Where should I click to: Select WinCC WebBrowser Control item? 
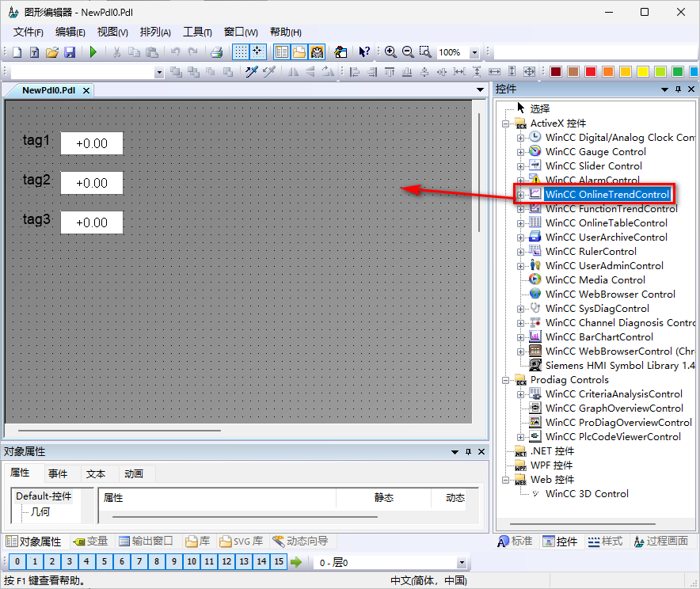(x=610, y=294)
